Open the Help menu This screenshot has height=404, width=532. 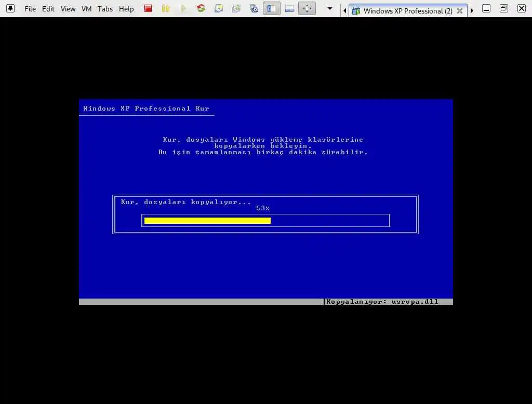(x=126, y=9)
